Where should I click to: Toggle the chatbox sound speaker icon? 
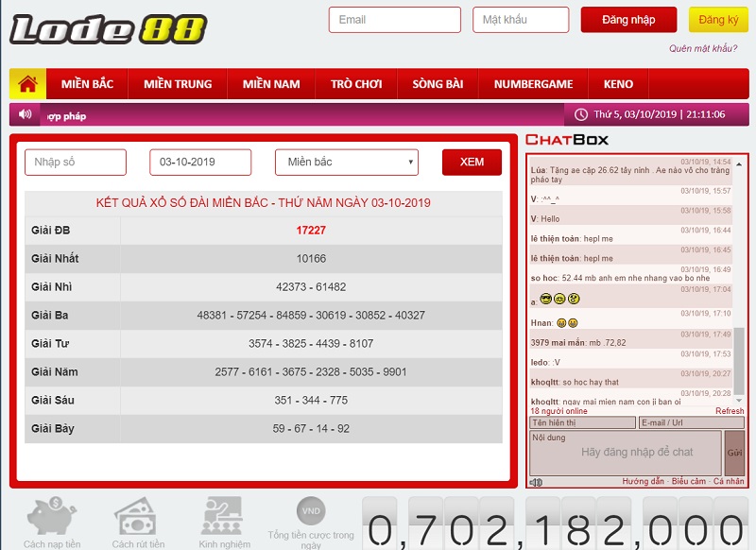pyautogui.click(x=536, y=482)
